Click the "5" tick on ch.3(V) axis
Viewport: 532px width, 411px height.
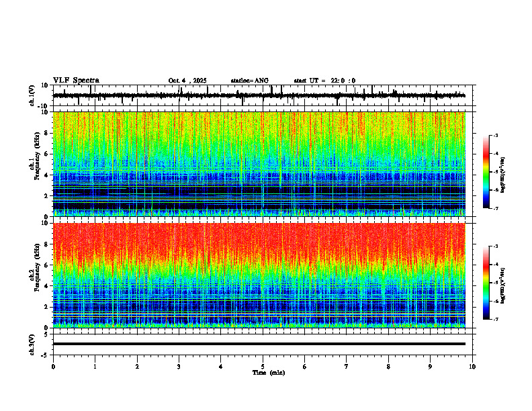(47, 334)
